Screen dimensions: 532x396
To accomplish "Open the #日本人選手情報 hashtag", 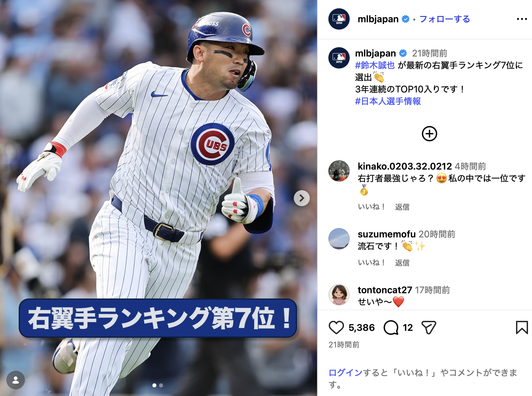I will 388,101.
